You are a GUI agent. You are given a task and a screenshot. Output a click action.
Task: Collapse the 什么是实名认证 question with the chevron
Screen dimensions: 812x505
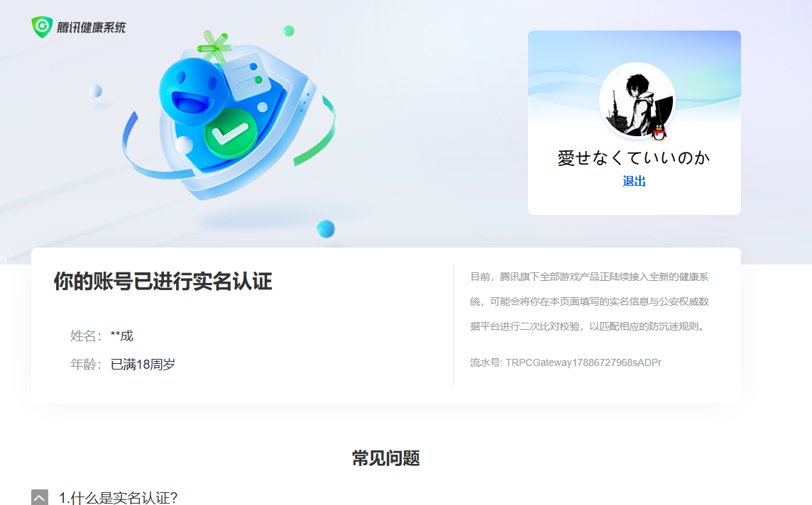pos(40,498)
